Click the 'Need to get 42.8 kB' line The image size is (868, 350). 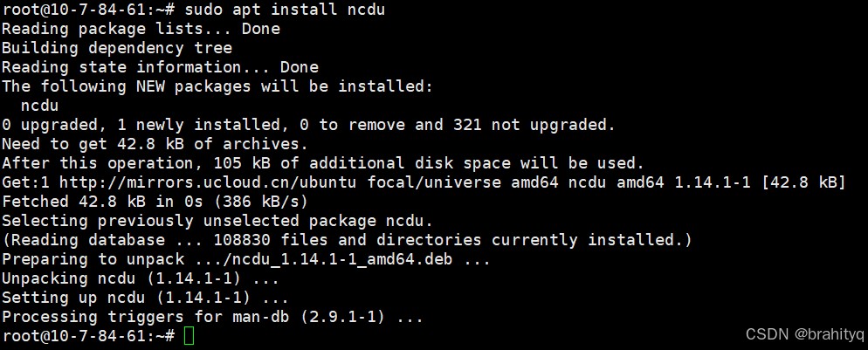coord(155,144)
